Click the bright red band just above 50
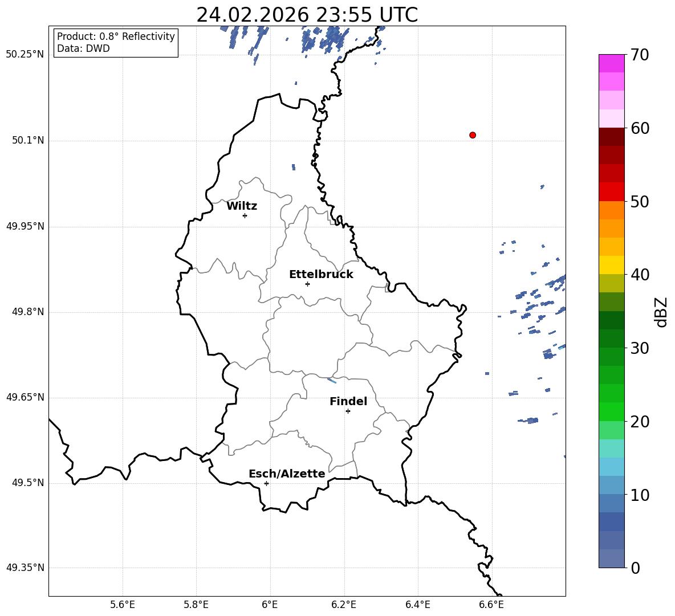The width and height of the screenshot is (675, 616). click(x=611, y=192)
